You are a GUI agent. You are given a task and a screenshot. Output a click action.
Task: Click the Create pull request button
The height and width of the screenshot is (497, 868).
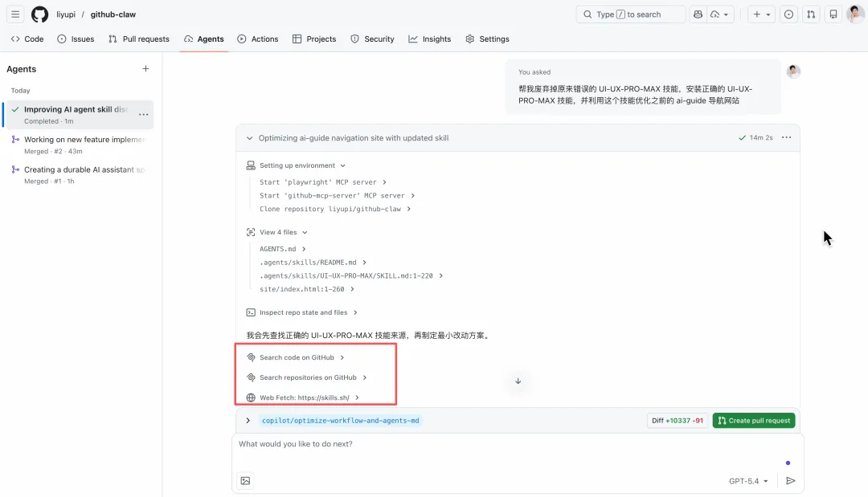pos(753,420)
